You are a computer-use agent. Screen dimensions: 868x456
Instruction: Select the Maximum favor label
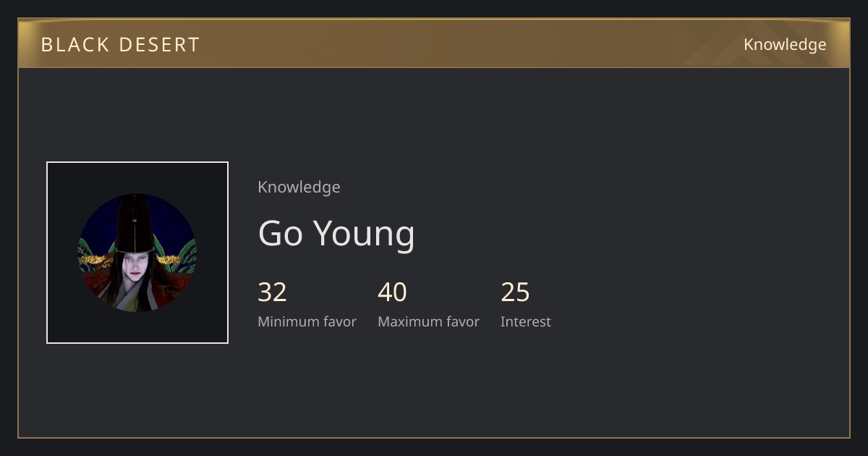[428, 321]
